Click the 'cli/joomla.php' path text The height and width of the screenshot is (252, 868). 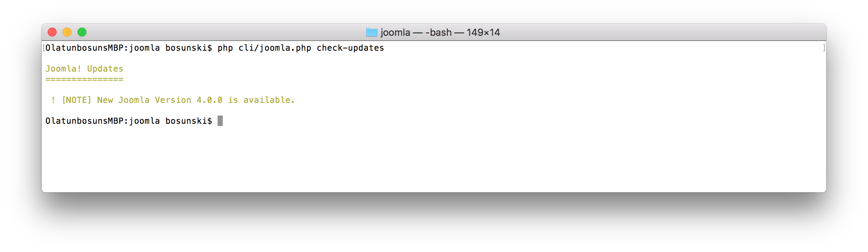coord(275,48)
